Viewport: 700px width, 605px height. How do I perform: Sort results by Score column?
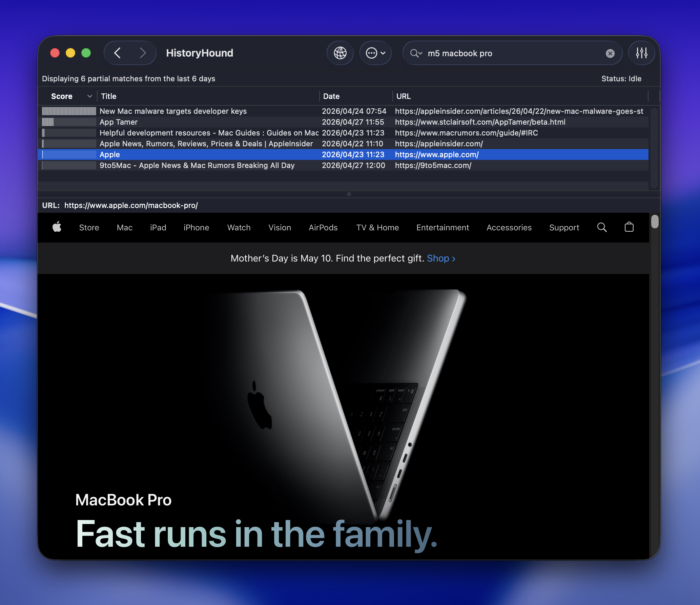[68, 96]
